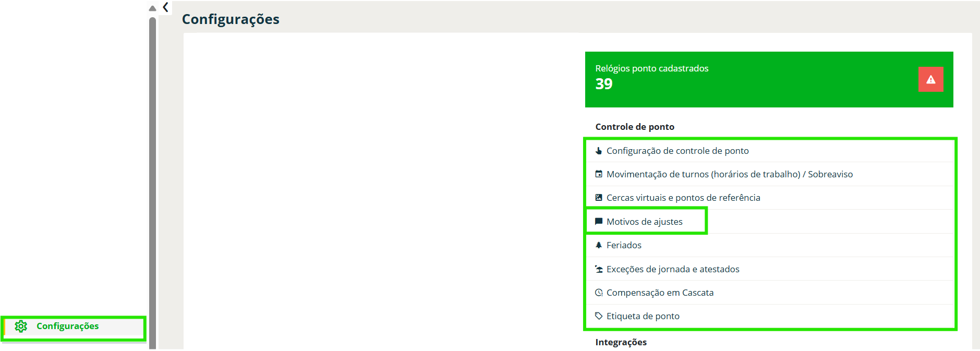This screenshot has height=351, width=980.
Task: Click the tree icon beside Feriados
Action: point(599,245)
